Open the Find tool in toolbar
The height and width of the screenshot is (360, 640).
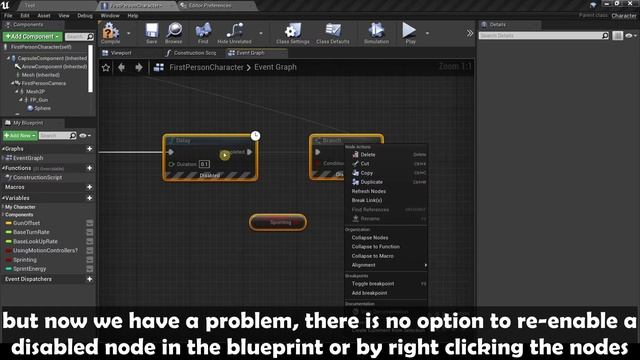point(203,33)
